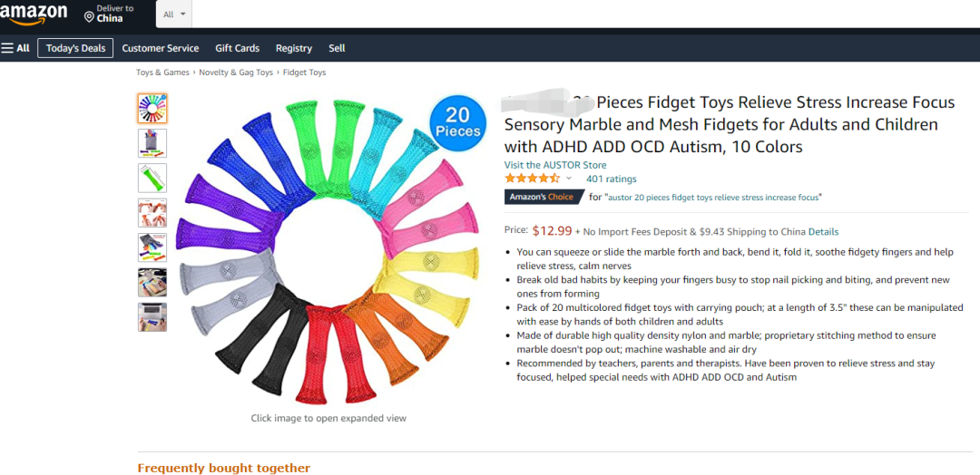Click the shipping Details link
This screenshot has height=475, width=980.
[x=823, y=231]
